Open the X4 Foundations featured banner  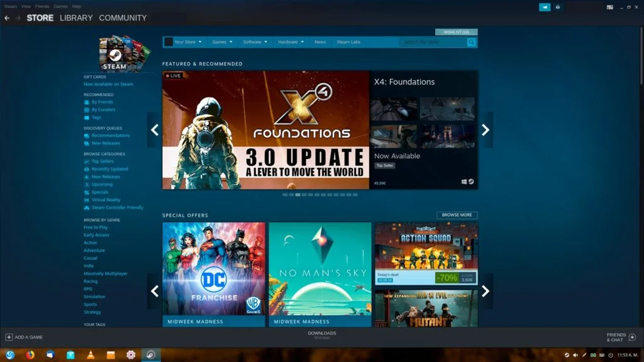(266, 130)
